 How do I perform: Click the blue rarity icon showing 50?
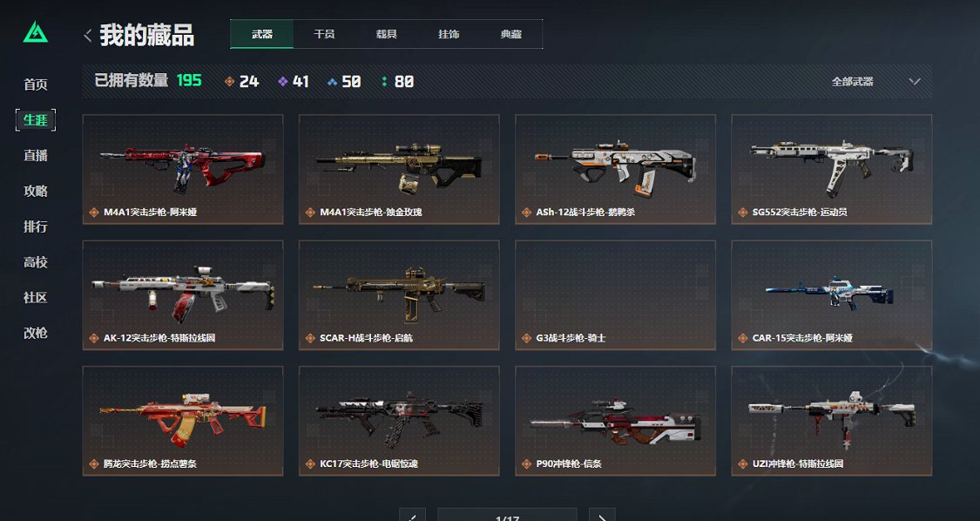coord(333,81)
